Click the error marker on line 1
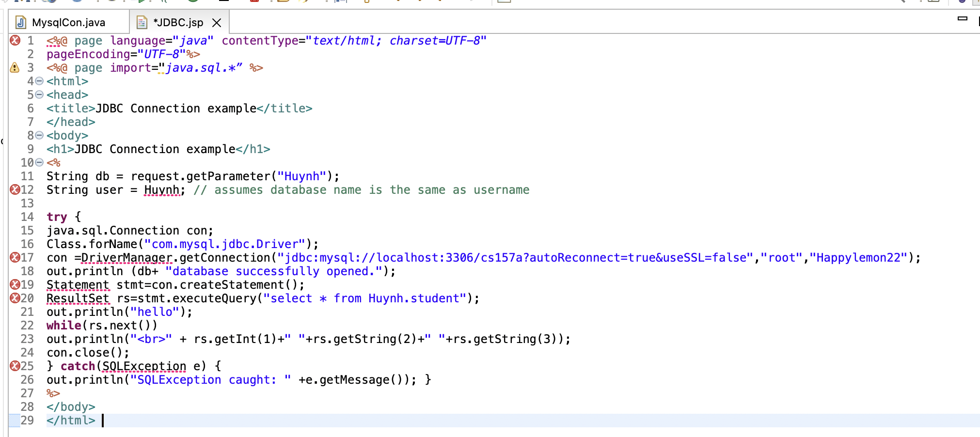The image size is (980, 437). click(x=15, y=40)
